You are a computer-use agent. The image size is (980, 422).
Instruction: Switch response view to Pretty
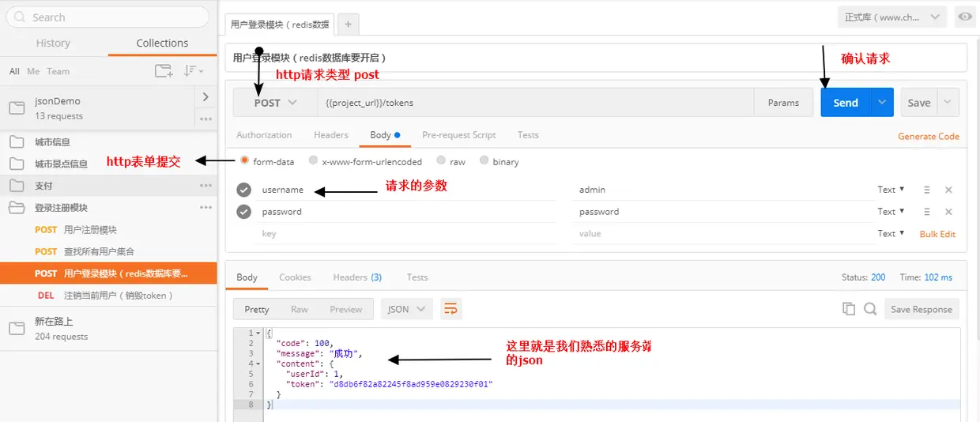pos(257,309)
